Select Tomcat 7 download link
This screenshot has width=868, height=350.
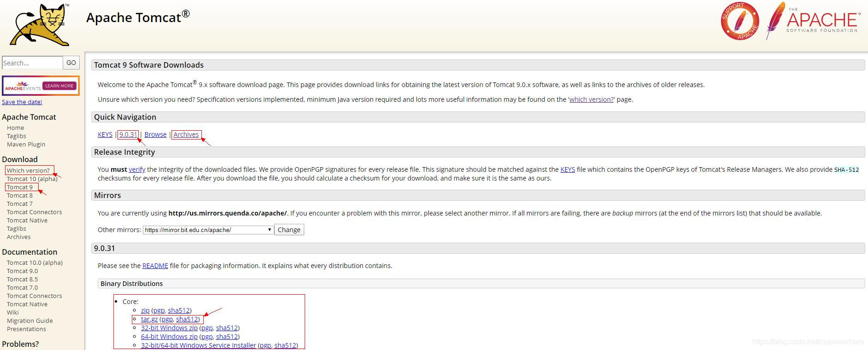pyautogui.click(x=20, y=204)
